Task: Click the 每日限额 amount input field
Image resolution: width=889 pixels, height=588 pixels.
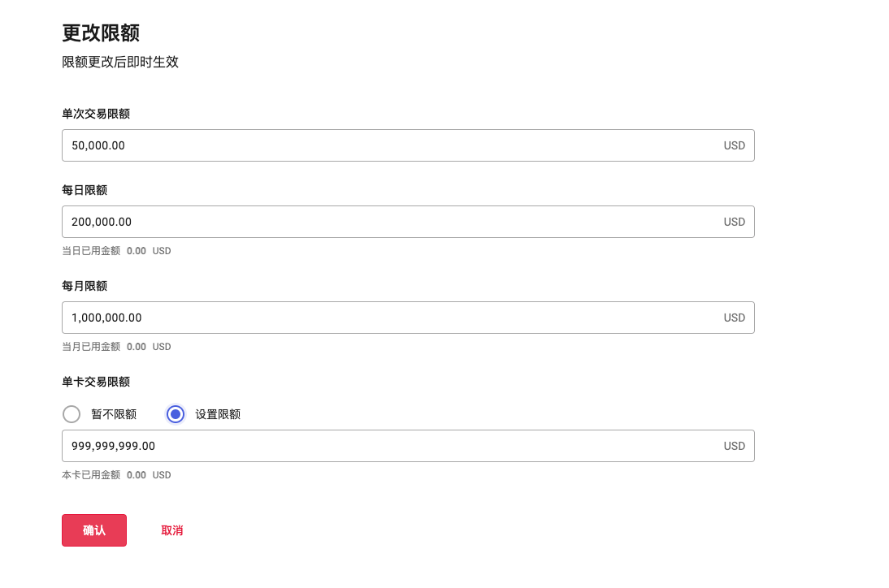Action: pyautogui.click(x=390, y=222)
